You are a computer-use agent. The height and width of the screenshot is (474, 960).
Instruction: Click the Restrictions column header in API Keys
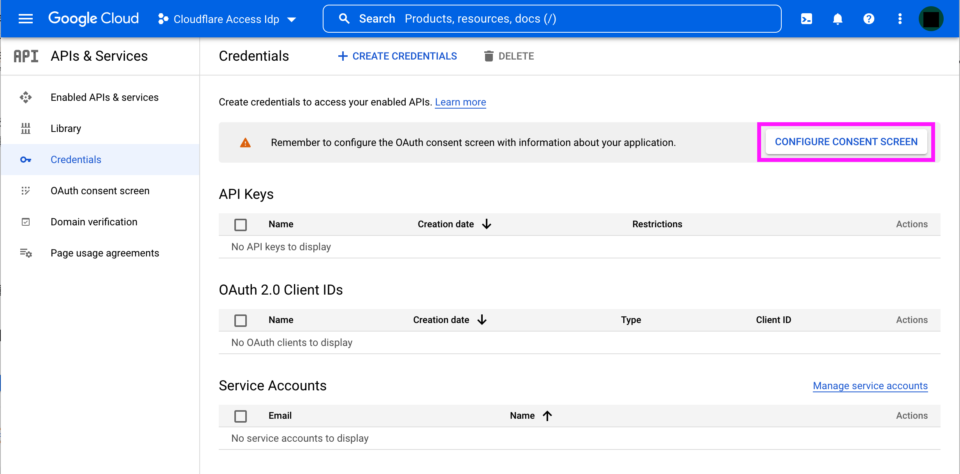[657, 224]
